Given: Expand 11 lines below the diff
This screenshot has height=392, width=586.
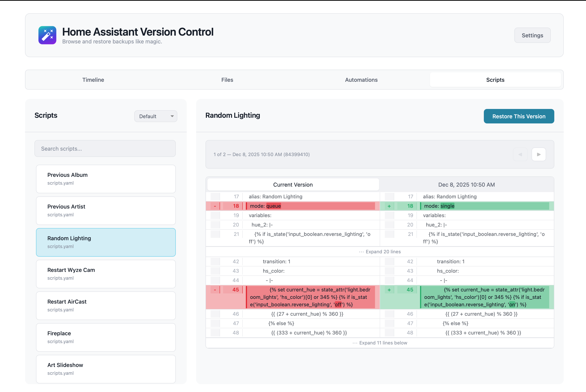Looking at the screenshot, I should [383, 343].
